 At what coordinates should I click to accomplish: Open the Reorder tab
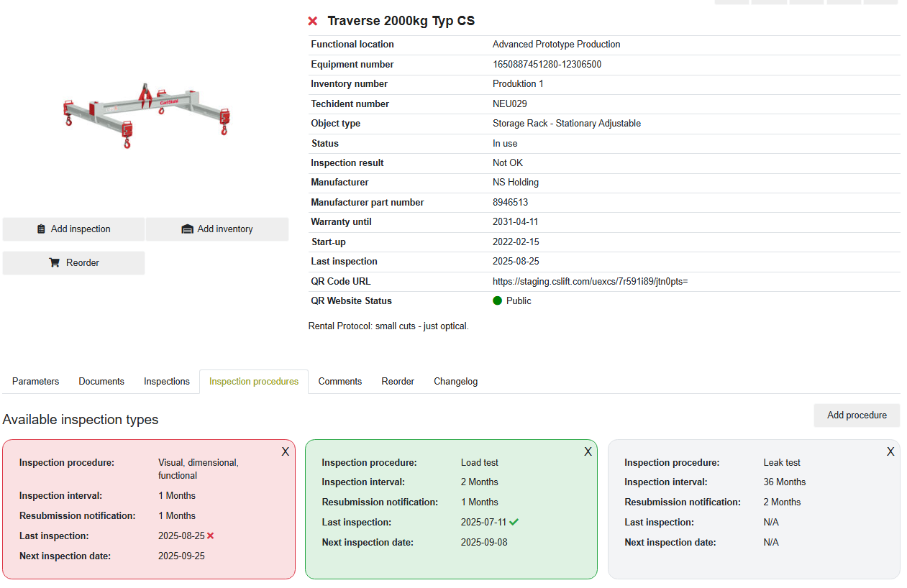coord(398,382)
